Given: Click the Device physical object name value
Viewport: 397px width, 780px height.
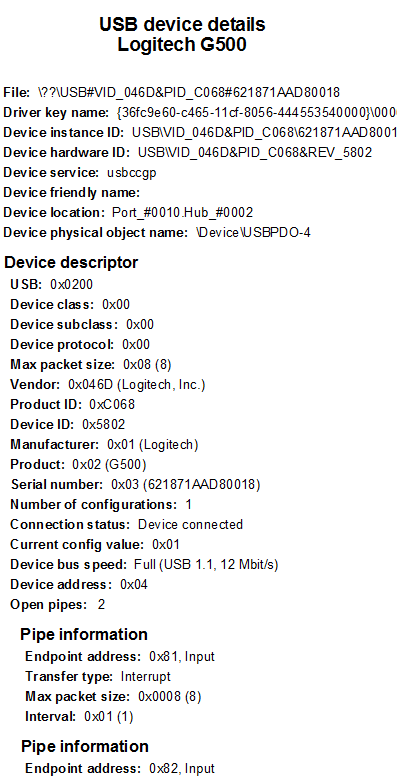Looking at the screenshot, I should [x=254, y=233].
